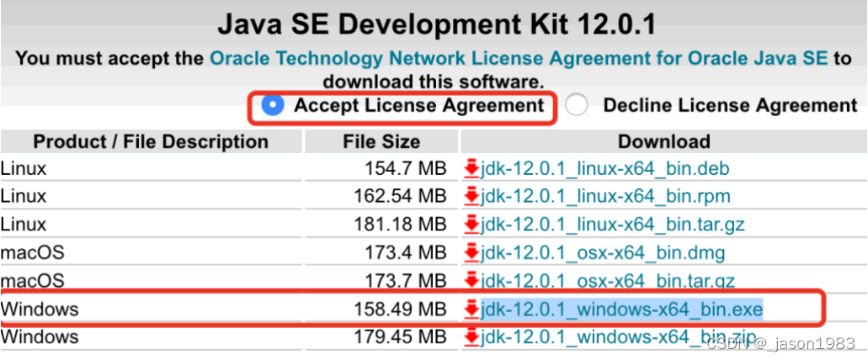Click the macOS label in the 173.7 MB row
This screenshot has height=360, width=868.
[x=33, y=282]
